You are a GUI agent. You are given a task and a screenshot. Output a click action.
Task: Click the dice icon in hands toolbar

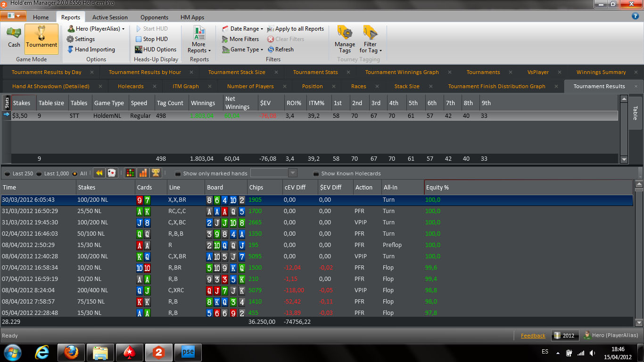111,173
